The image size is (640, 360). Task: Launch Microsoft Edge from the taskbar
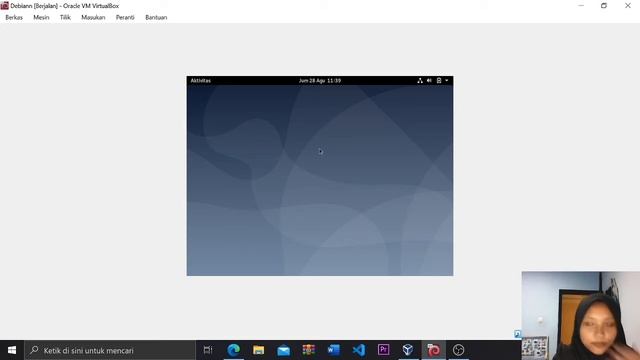point(233,350)
